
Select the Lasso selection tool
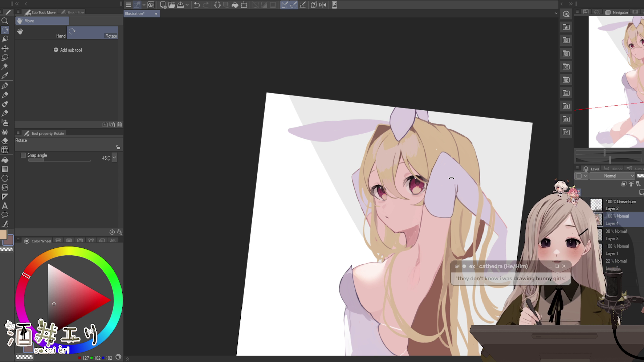tap(5, 57)
